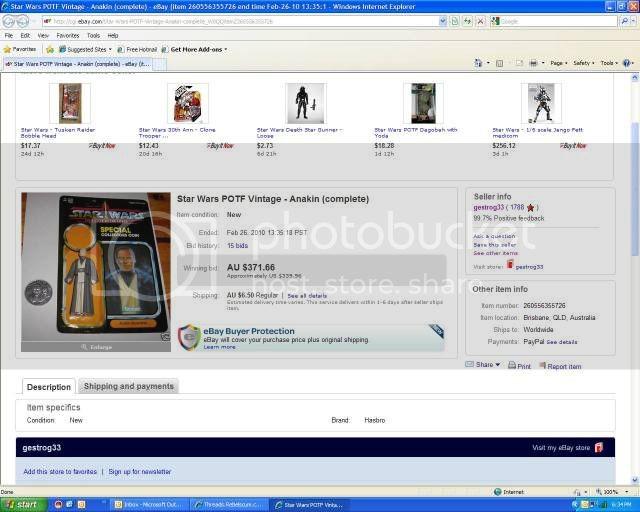Open the Help menu
The image size is (640, 512).
point(113,36)
